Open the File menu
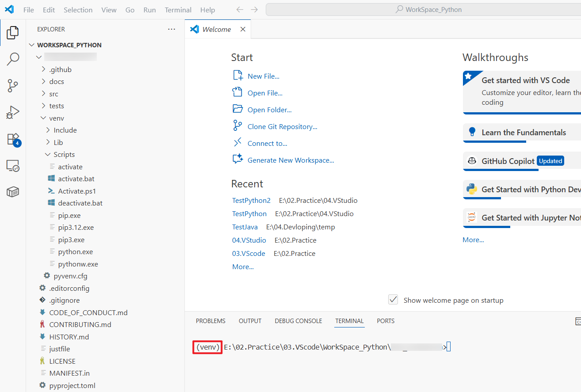Image resolution: width=581 pixels, height=392 pixels. point(29,10)
